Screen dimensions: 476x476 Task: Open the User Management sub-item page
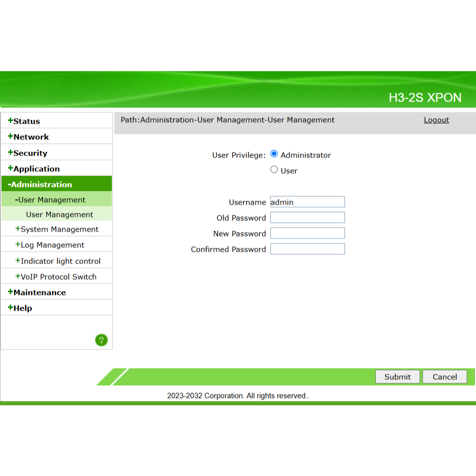pos(59,214)
